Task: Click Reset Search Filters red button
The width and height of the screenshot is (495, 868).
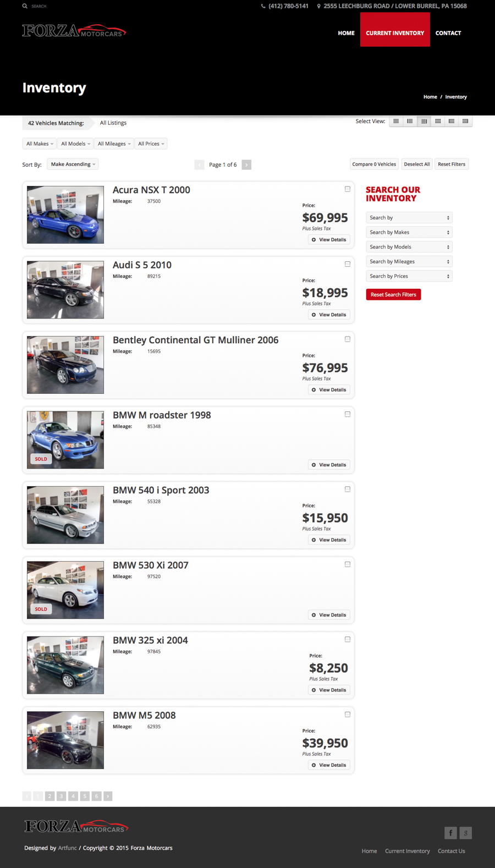Action: click(x=393, y=295)
